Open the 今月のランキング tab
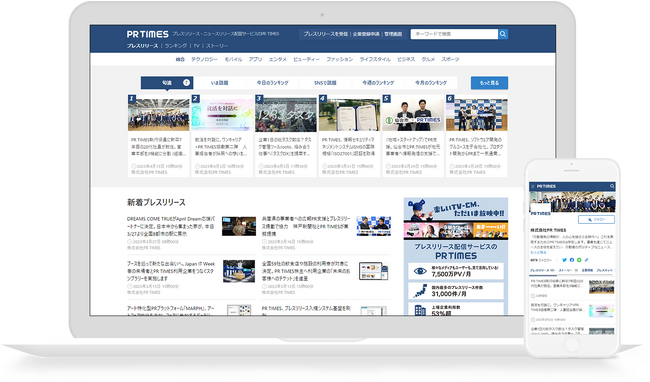The image size is (650, 382). [431, 83]
